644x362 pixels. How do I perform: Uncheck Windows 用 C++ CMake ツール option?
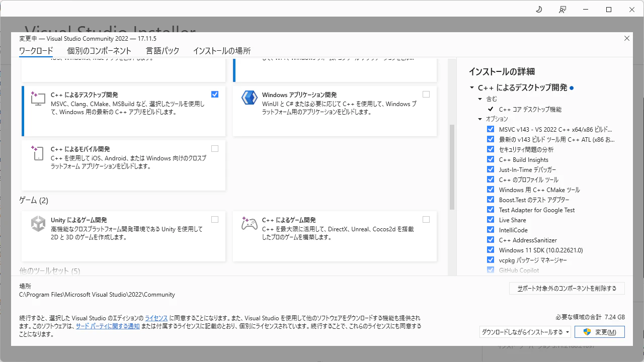491,190
